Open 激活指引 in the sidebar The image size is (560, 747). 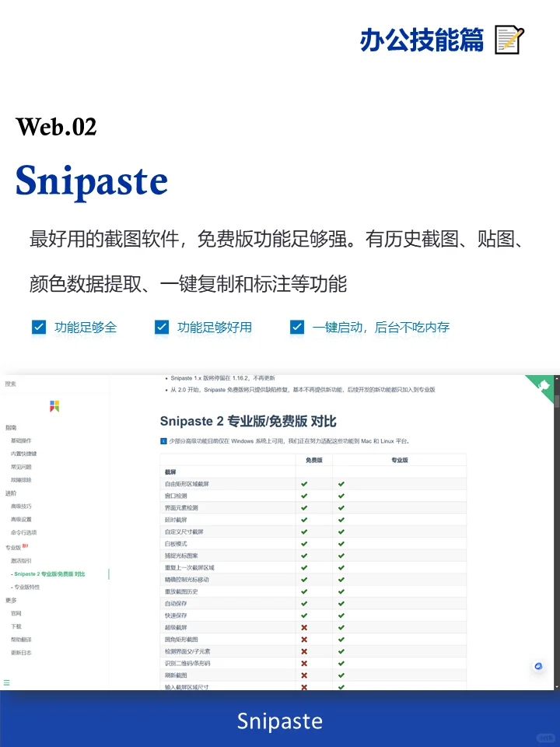(22, 561)
